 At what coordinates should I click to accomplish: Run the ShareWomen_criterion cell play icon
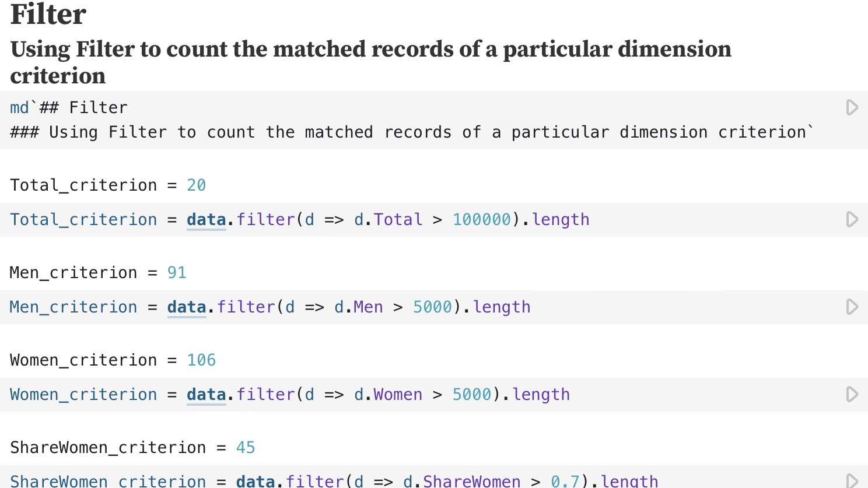[852, 481]
